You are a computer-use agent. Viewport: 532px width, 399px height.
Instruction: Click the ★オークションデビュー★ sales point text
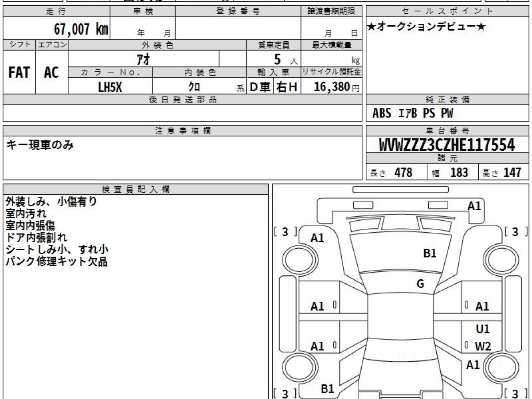tap(426, 27)
